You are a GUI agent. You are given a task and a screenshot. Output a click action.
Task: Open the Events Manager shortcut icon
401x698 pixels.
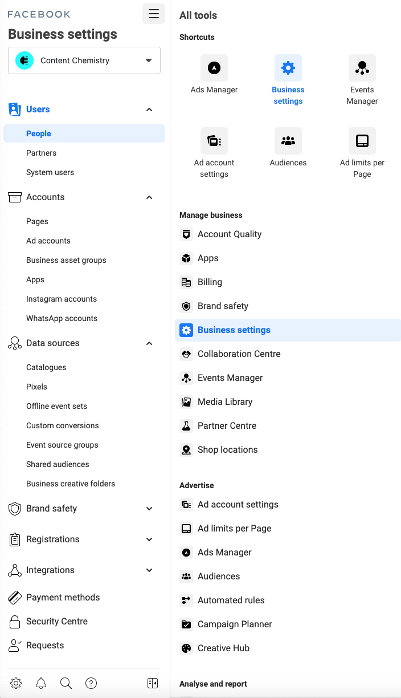pyautogui.click(x=362, y=68)
